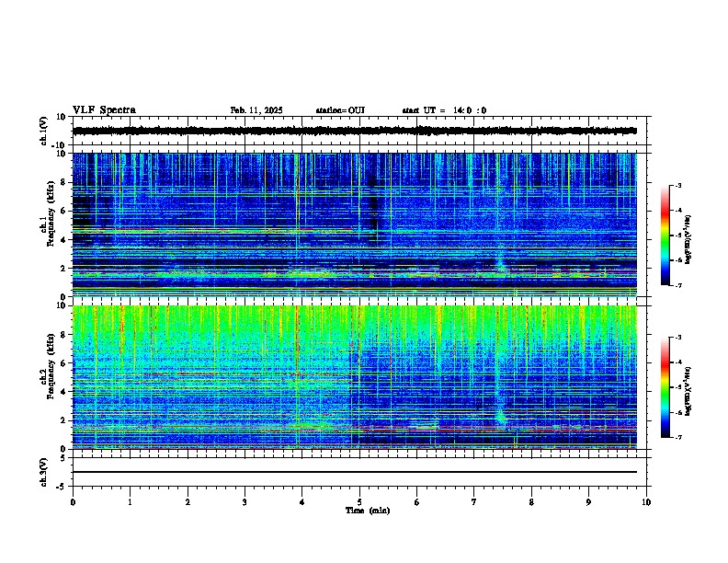Click the bright burst near 7.5 min in ch.2 spectrogram

click(501, 415)
